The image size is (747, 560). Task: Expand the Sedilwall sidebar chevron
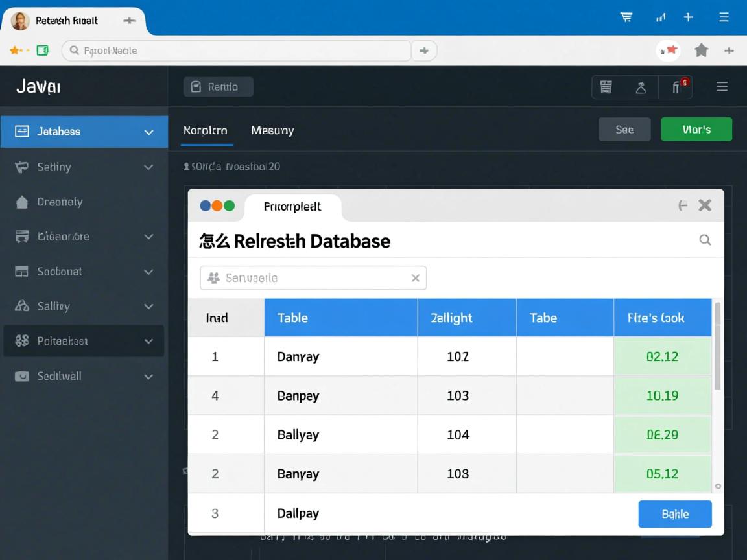pyautogui.click(x=148, y=377)
